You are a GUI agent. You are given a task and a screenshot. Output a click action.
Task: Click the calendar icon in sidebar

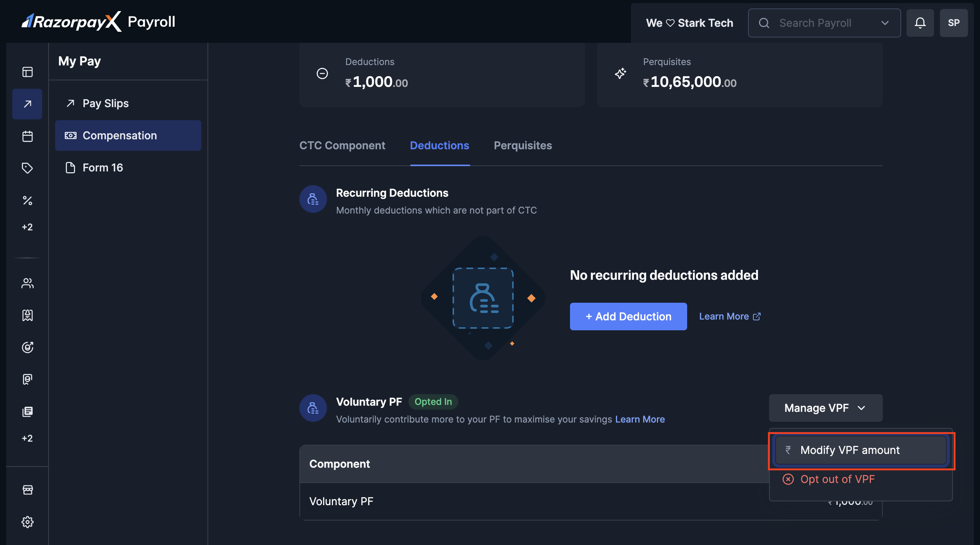click(28, 136)
